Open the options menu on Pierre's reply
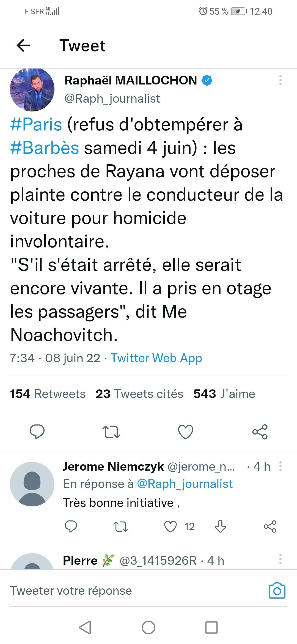This screenshot has height=644, width=297. tap(280, 559)
